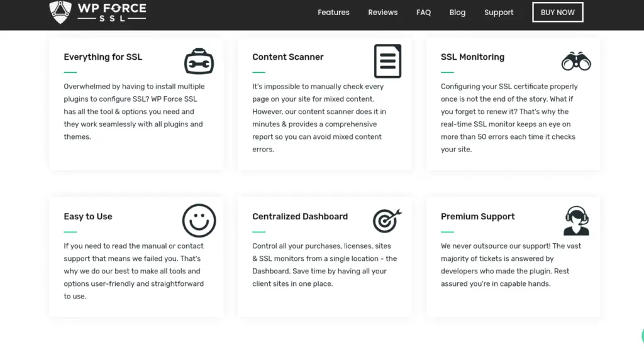Navigate to the Blog
Screen dimensions: 644x350
point(457,13)
